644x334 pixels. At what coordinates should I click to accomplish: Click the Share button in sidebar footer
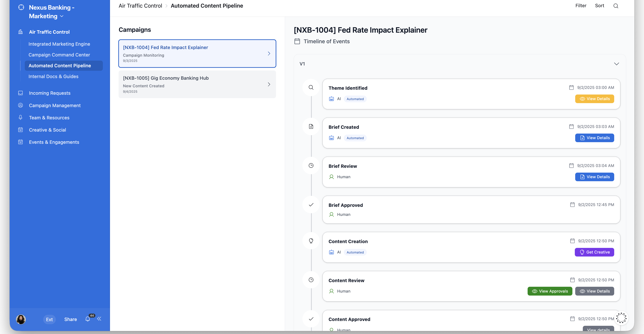pos(70,319)
